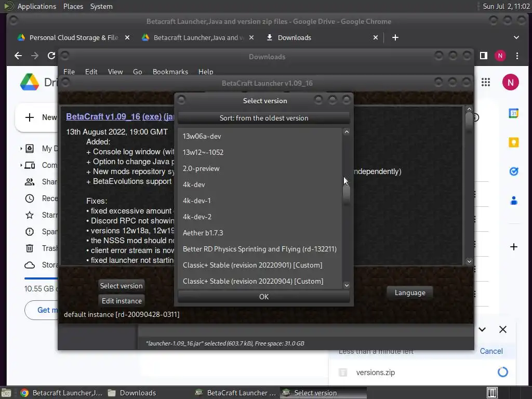This screenshot has height=399, width=532.
Task: Open a new Chrome tab
Action: coord(395,37)
